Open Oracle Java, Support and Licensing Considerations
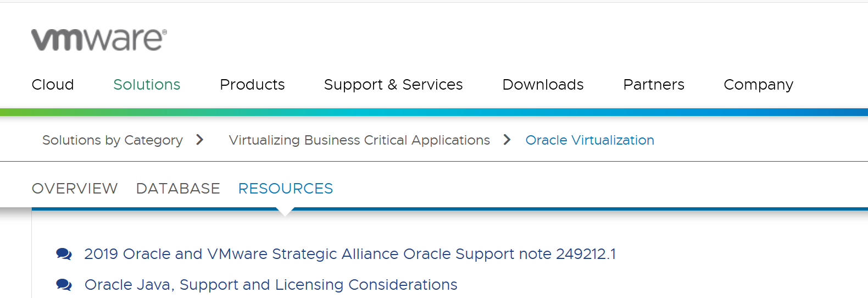868x298 pixels. [271, 285]
